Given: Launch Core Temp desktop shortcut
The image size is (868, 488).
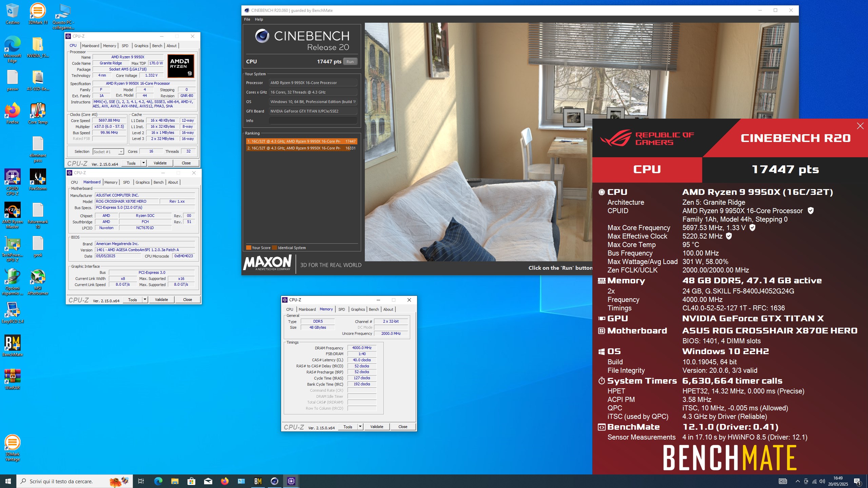Looking at the screenshot, I should click(x=38, y=113).
